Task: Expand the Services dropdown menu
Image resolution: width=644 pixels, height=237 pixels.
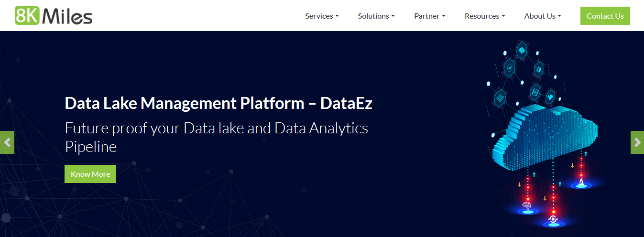Action: pos(322,16)
